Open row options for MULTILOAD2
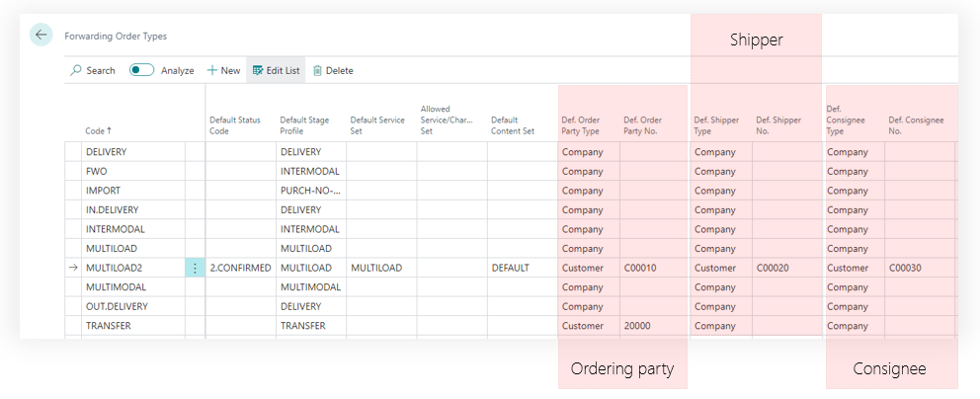The height and width of the screenshot is (399, 980). (195, 268)
